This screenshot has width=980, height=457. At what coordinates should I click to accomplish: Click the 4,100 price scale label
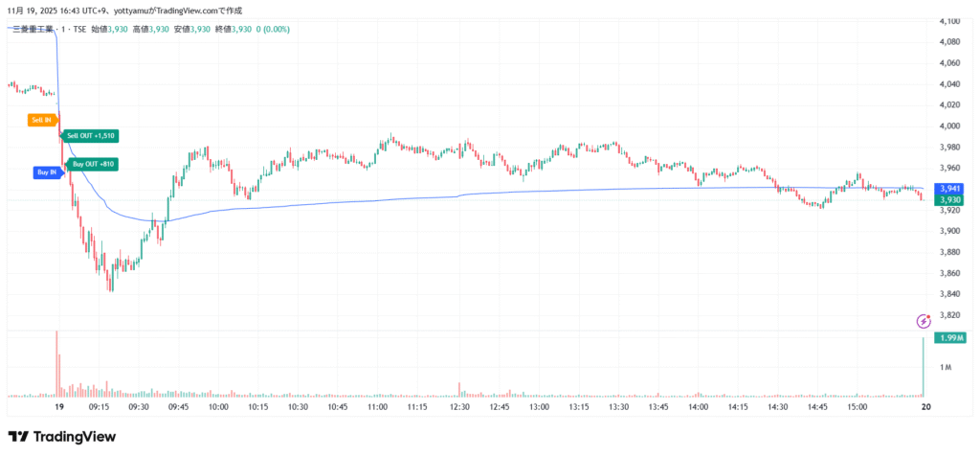point(949,21)
